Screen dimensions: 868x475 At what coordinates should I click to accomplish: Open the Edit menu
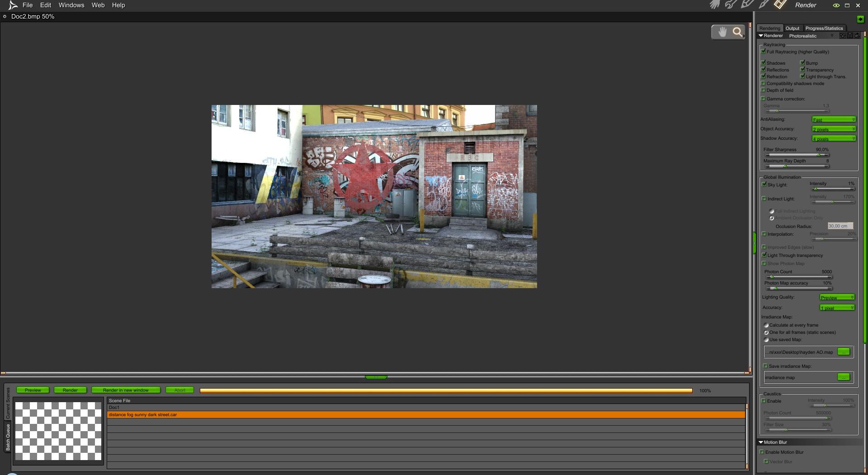(x=46, y=5)
